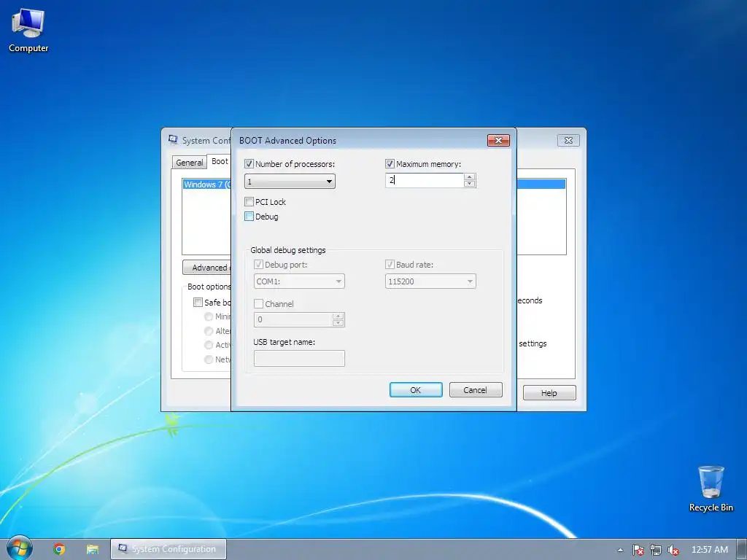Select Active Directory repair radio button
The width and height of the screenshot is (747, 560).
point(208,345)
